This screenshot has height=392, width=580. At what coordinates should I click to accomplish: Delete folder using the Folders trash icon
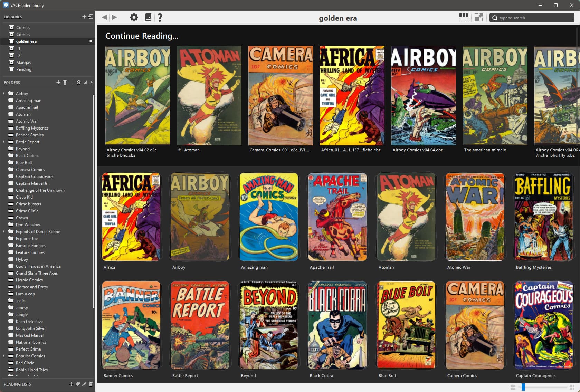pos(65,82)
